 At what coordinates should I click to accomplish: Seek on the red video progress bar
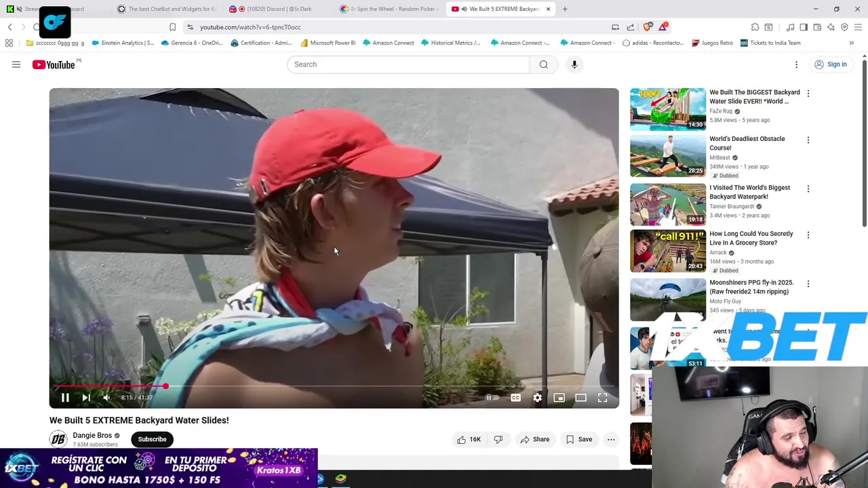click(334, 386)
